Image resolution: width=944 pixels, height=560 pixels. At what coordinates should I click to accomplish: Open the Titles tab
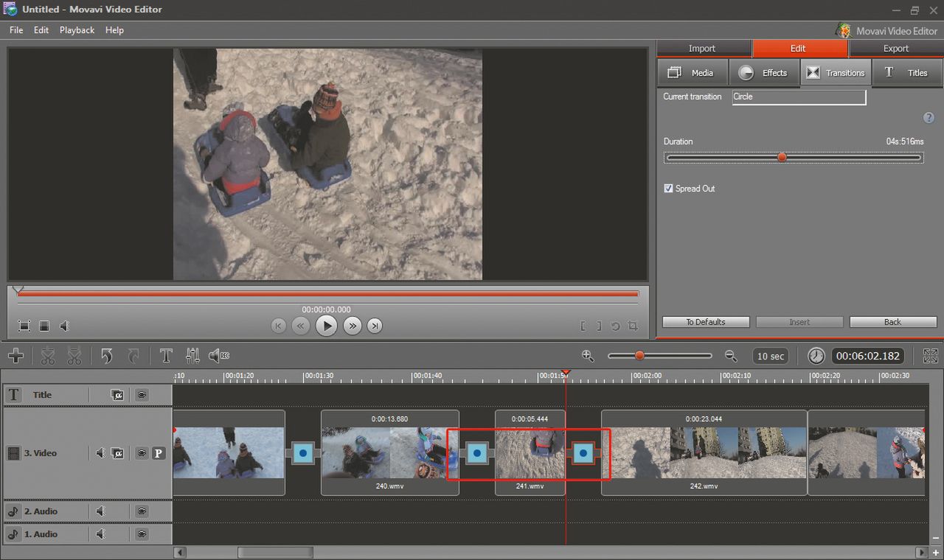(x=907, y=73)
